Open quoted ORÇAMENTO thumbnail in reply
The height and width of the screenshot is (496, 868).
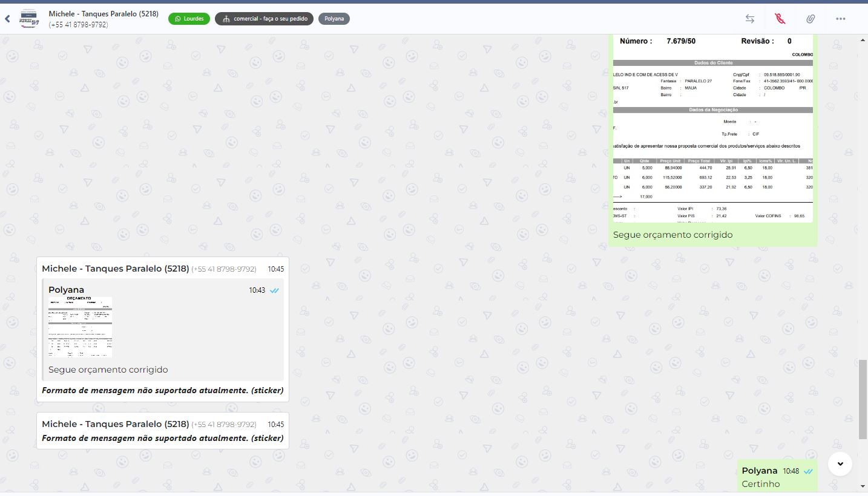pyautogui.click(x=80, y=327)
